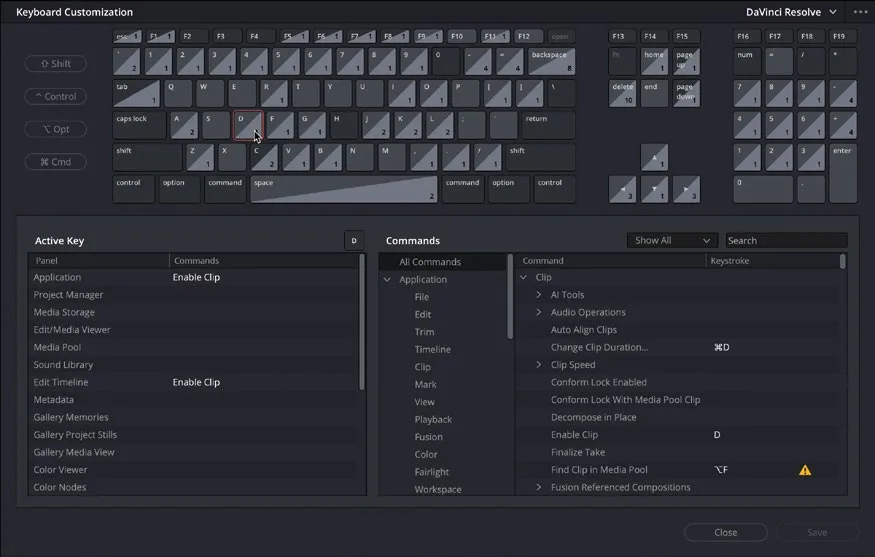Click the warning icon beside Find Clip
The image size is (875, 557).
click(x=805, y=470)
